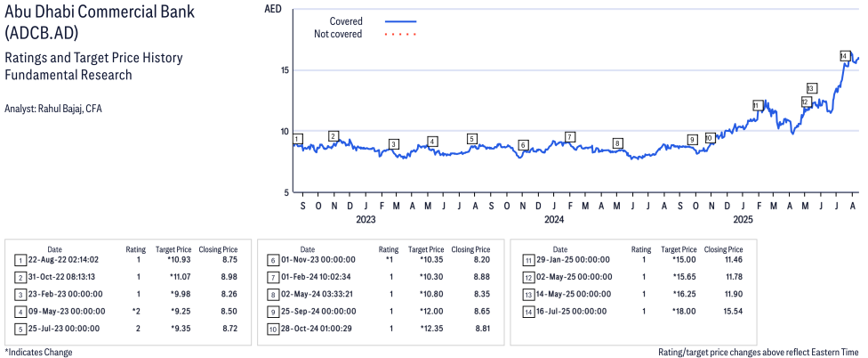This screenshot has height=358, width=868.
Task: Click the date '29-Jan-25 00:00:00'
Action: [x=574, y=259]
